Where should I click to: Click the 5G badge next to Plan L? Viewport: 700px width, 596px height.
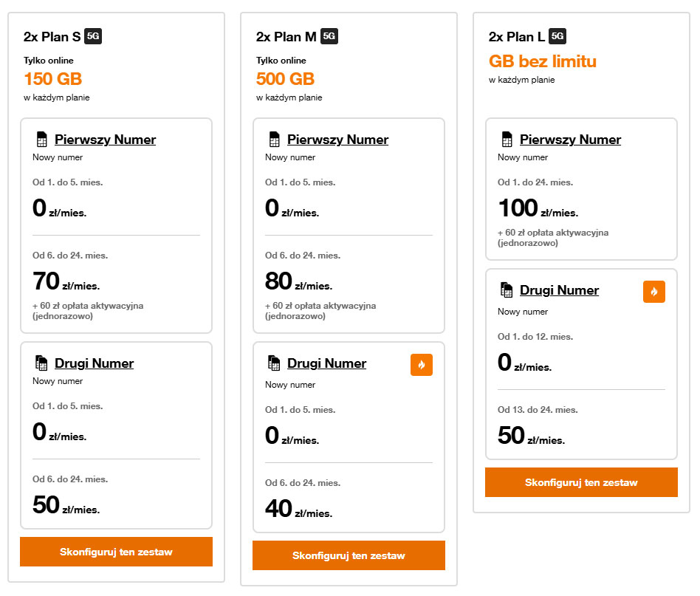pyautogui.click(x=558, y=36)
